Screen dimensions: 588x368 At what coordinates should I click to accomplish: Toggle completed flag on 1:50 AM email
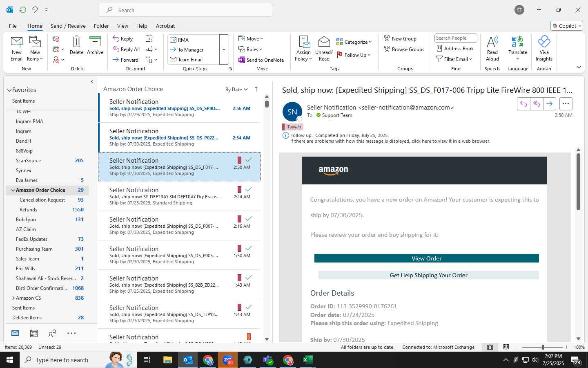pyautogui.click(x=248, y=248)
